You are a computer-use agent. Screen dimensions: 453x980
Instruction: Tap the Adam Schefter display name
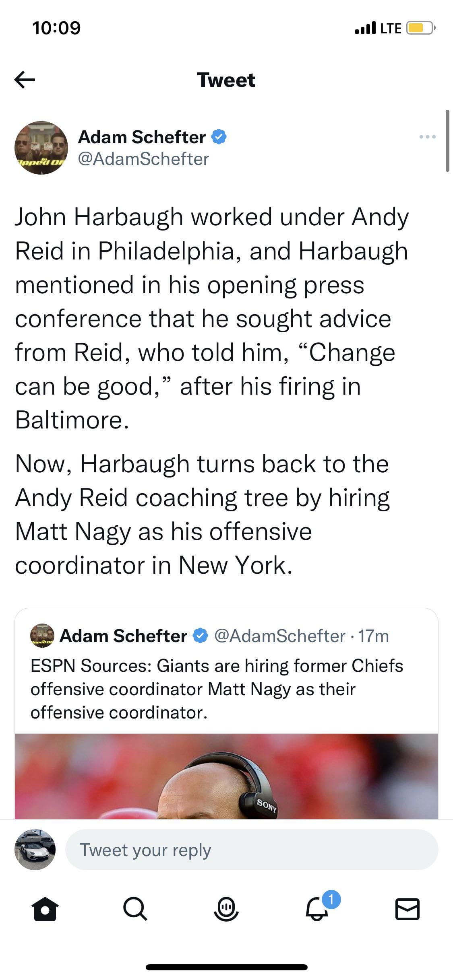click(x=142, y=137)
